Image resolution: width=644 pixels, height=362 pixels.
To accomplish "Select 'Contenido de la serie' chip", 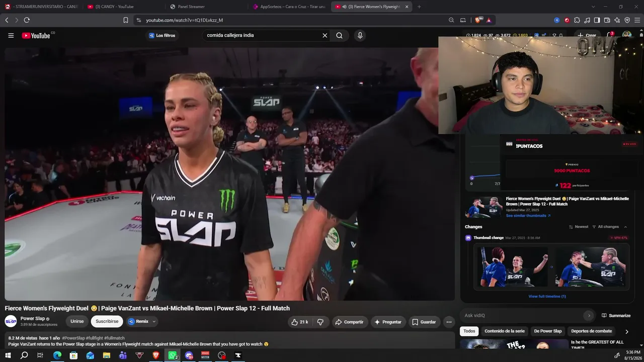I will point(505,331).
